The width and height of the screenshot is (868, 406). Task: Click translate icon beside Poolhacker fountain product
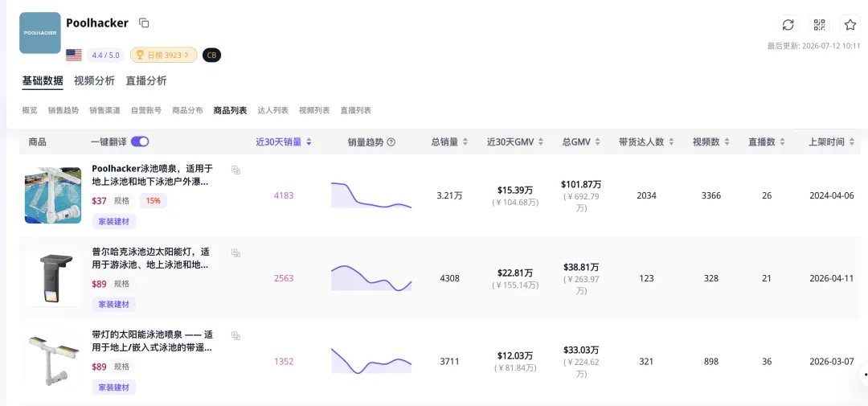pos(235,170)
